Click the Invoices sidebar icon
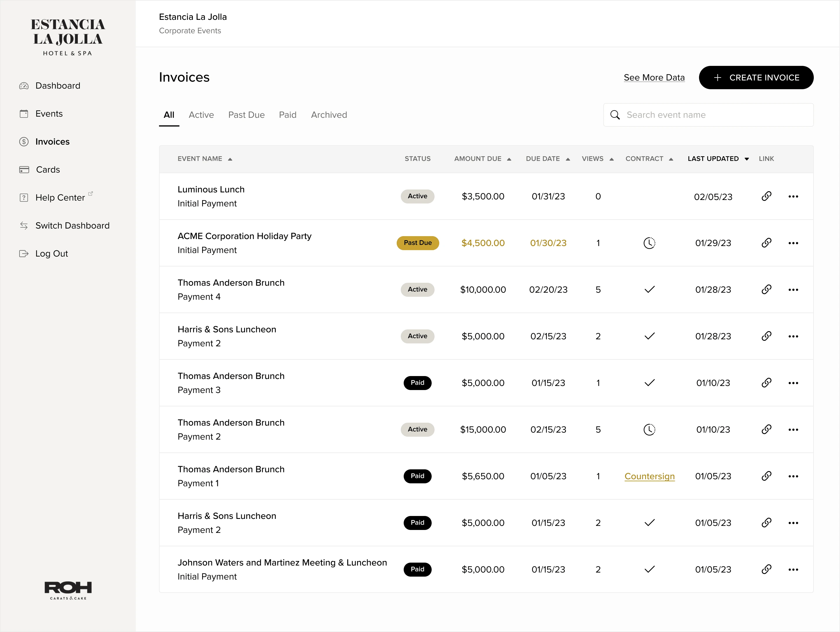This screenshot has width=840, height=632. point(23,141)
